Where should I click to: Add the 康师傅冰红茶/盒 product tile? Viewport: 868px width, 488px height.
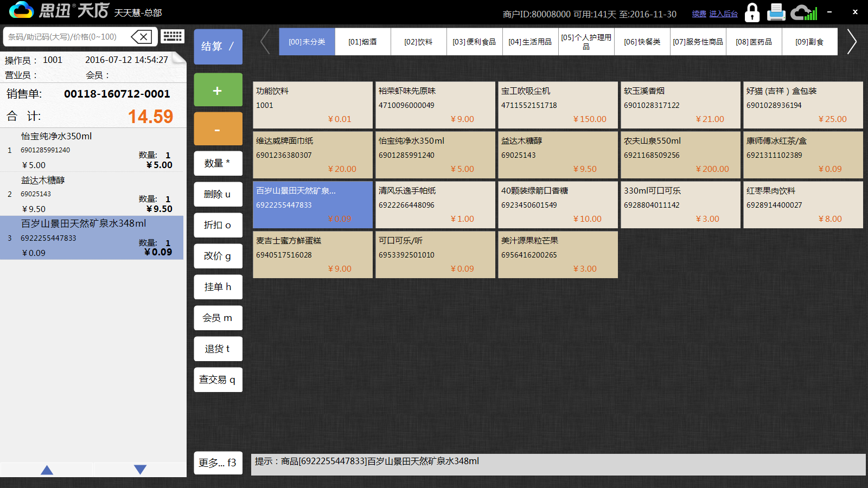click(803, 155)
